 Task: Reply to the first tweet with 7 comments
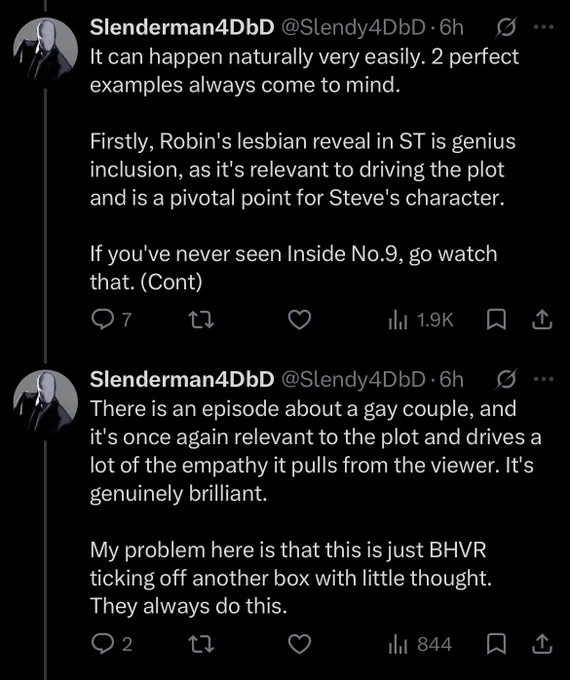coord(111,320)
